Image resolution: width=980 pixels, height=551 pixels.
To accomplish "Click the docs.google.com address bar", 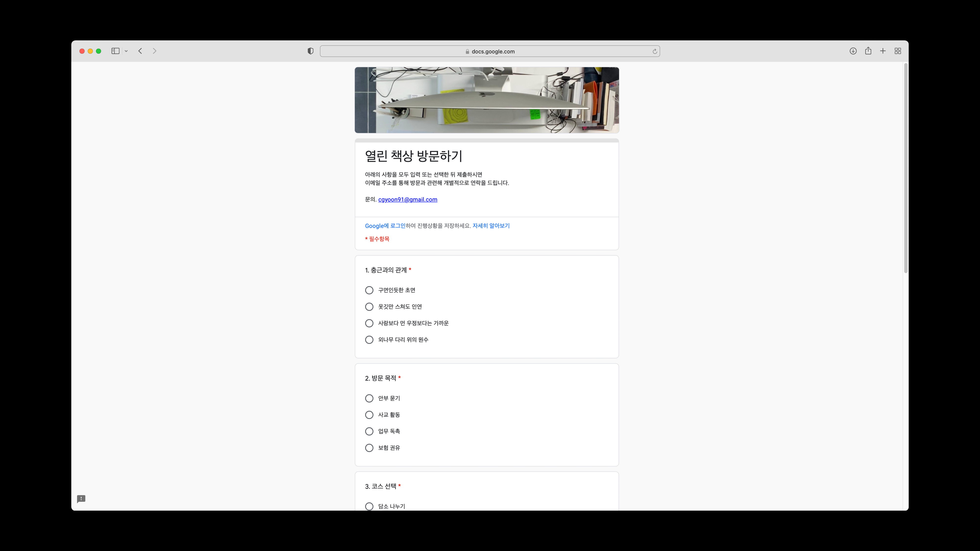I will (490, 51).
